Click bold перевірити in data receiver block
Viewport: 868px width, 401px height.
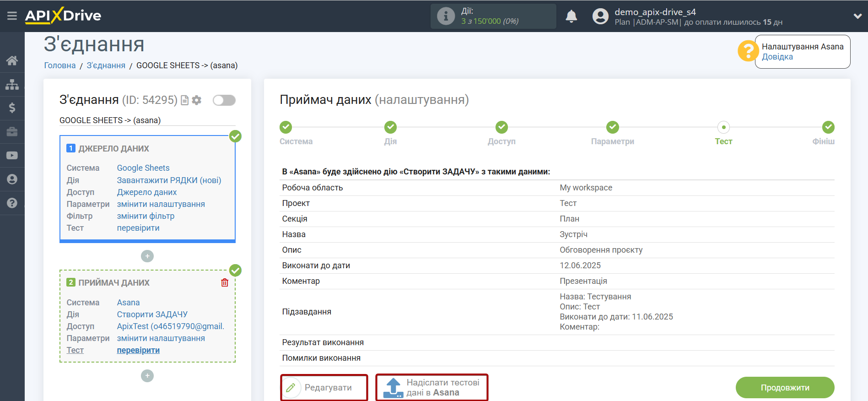tap(138, 350)
